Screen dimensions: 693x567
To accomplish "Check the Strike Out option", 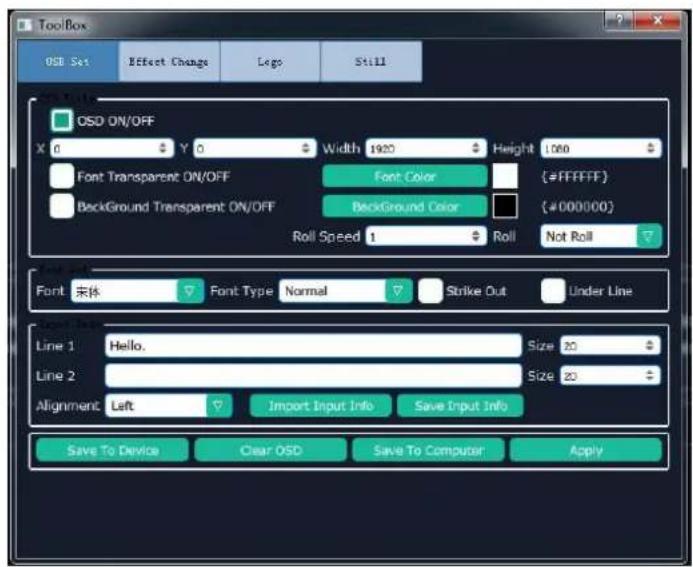I will coord(430,291).
